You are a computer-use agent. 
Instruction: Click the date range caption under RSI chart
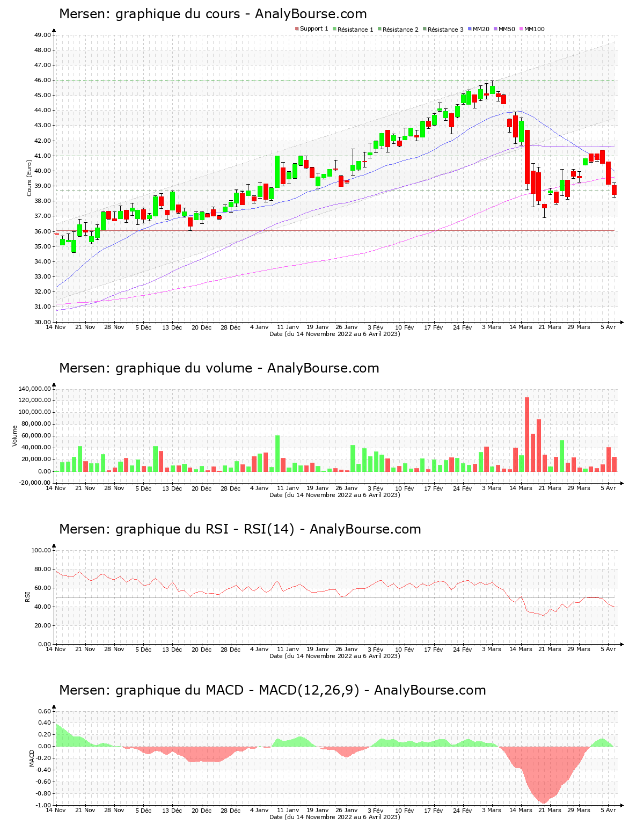click(x=335, y=655)
